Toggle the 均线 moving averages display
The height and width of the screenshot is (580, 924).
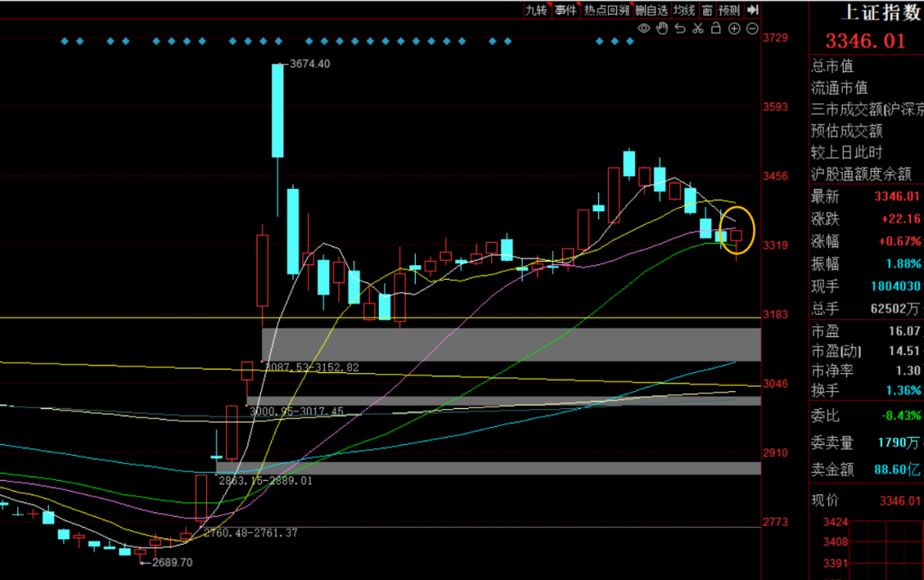pyautogui.click(x=683, y=10)
